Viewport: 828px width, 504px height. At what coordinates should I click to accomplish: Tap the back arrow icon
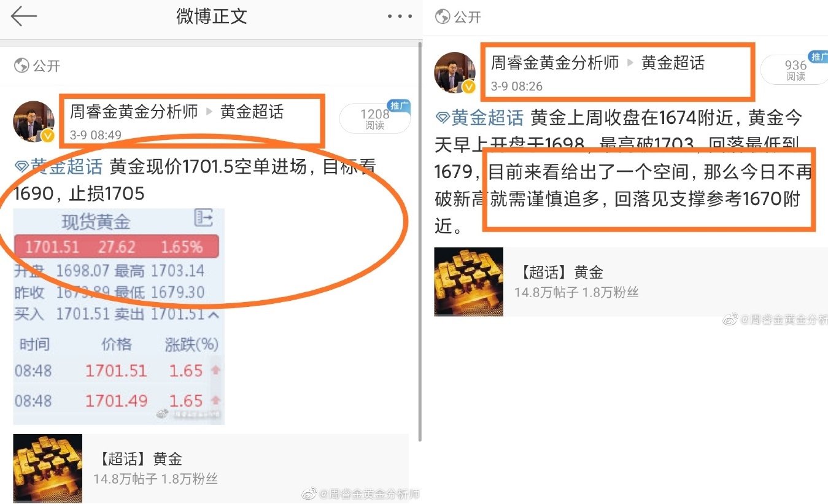pyautogui.click(x=24, y=17)
